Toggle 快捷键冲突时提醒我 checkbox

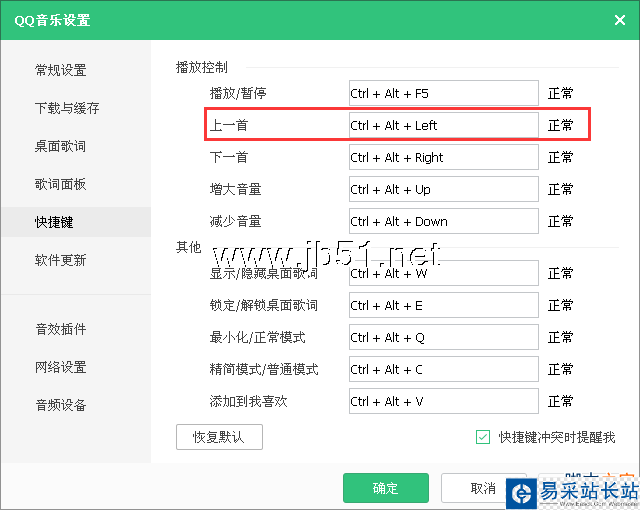click(x=483, y=437)
